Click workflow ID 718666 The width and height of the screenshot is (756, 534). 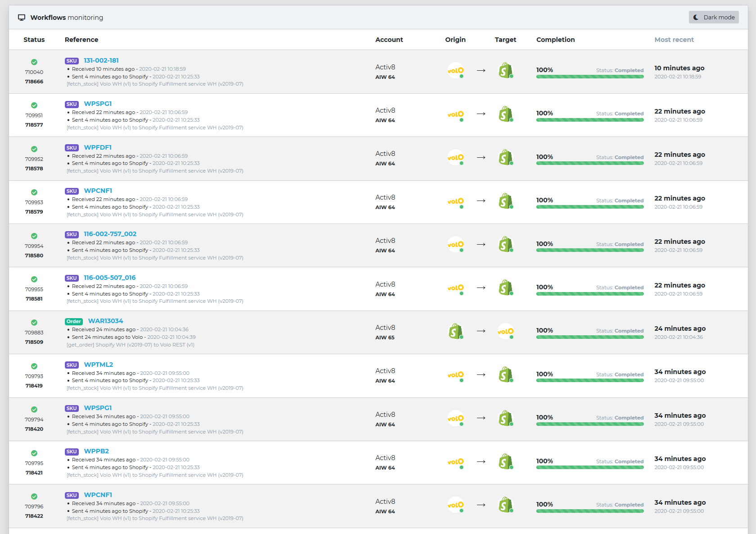click(x=34, y=82)
